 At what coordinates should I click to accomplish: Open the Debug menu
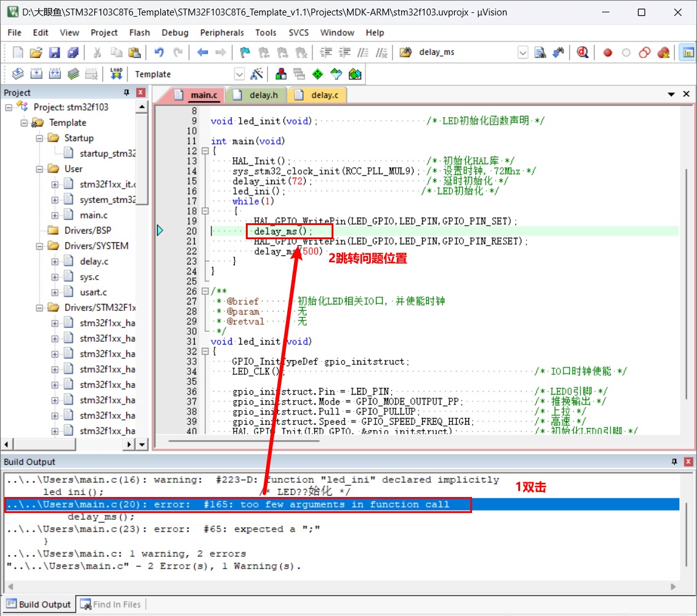174,33
